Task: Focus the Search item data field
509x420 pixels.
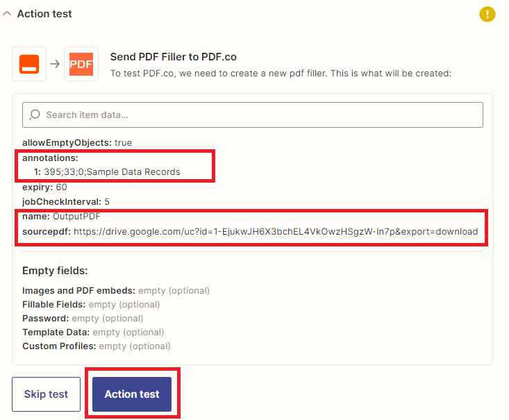Action: pyautogui.click(x=257, y=115)
